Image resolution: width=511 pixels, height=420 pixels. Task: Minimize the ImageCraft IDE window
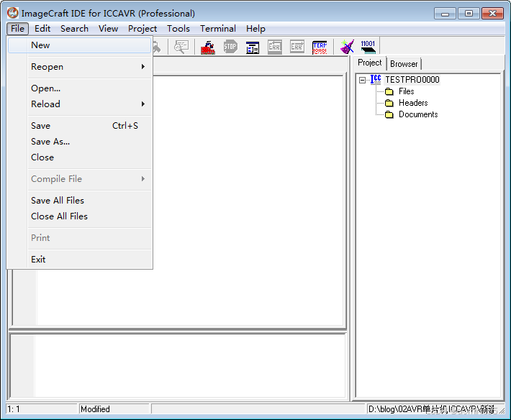(446, 14)
